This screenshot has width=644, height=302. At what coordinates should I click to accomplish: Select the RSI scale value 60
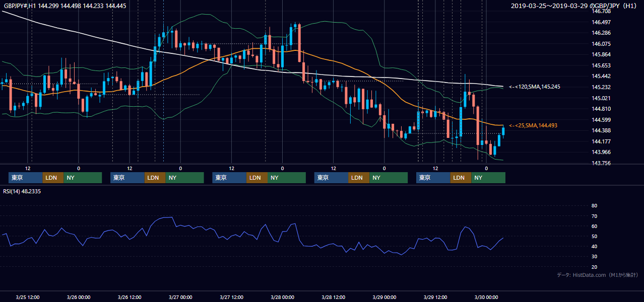point(594,226)
